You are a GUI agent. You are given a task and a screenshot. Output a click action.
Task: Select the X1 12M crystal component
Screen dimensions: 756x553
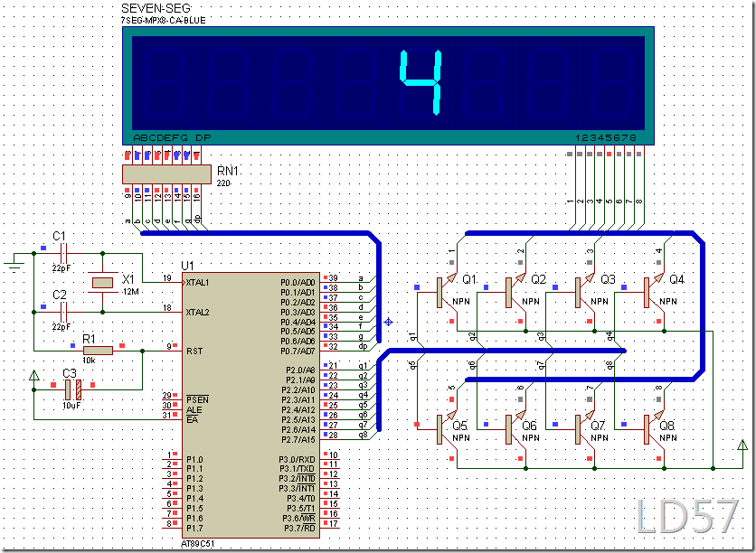click(x=102, y=283)
